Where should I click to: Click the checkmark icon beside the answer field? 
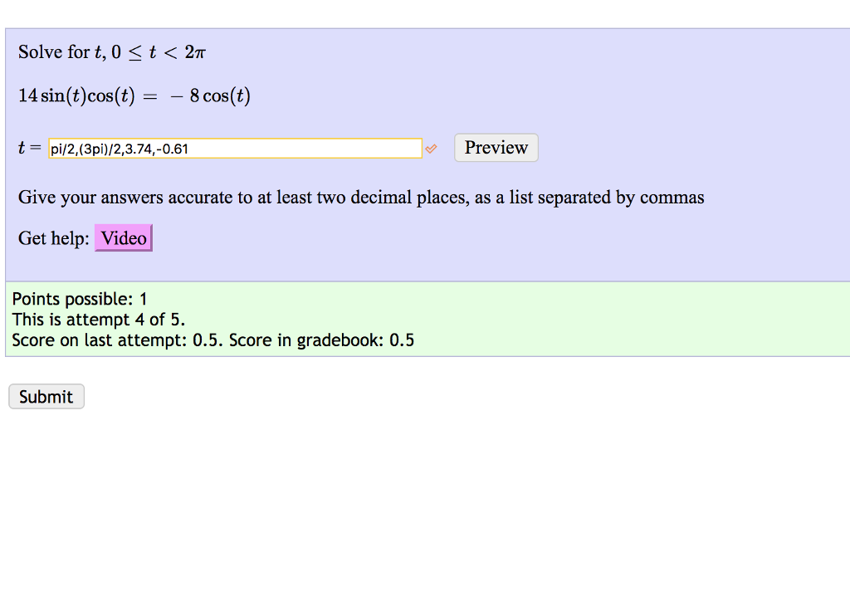click(x=431, y=149)
